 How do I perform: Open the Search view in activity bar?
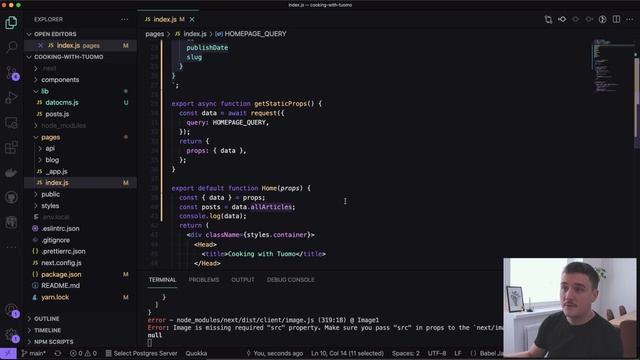11,47
